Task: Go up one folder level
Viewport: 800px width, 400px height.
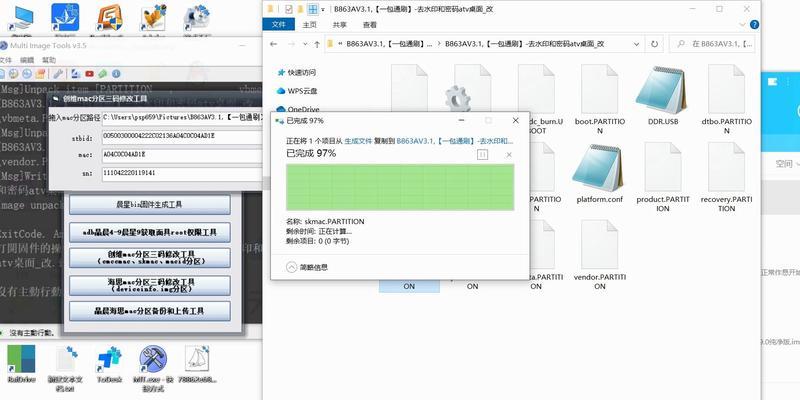Action: click(x=317, y=44)
